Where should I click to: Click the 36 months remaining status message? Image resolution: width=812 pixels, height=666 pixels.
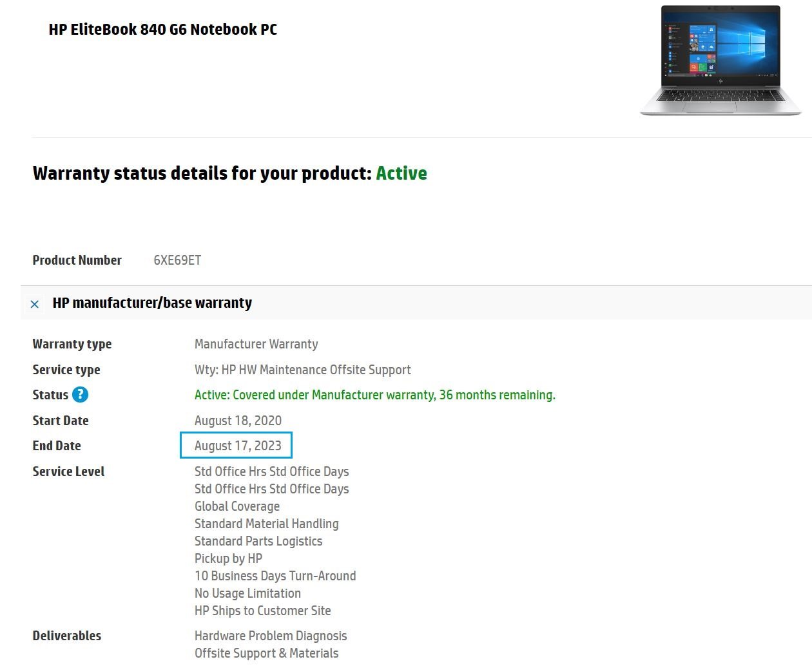point(375,395)
